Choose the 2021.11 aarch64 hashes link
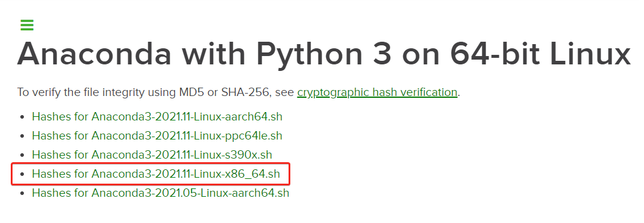 [157, 116]
